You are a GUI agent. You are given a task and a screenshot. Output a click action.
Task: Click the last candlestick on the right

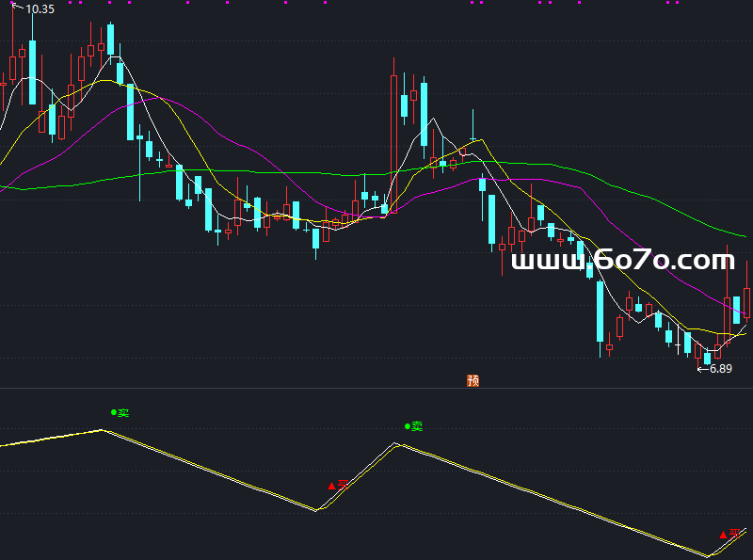(747, 301)
